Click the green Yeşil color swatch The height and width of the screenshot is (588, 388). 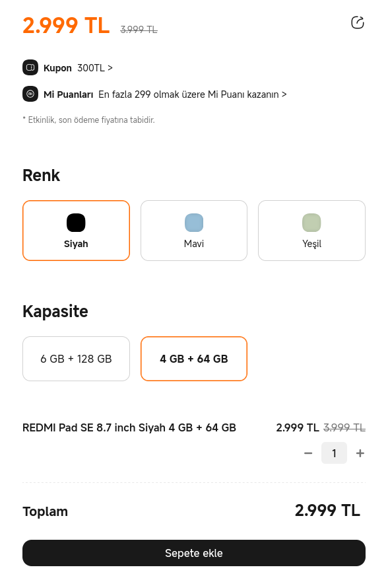311,223
